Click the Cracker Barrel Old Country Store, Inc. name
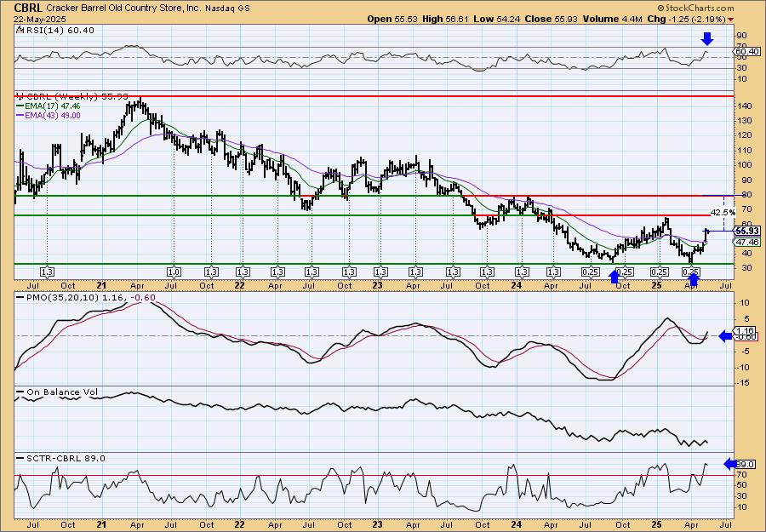 123,9
